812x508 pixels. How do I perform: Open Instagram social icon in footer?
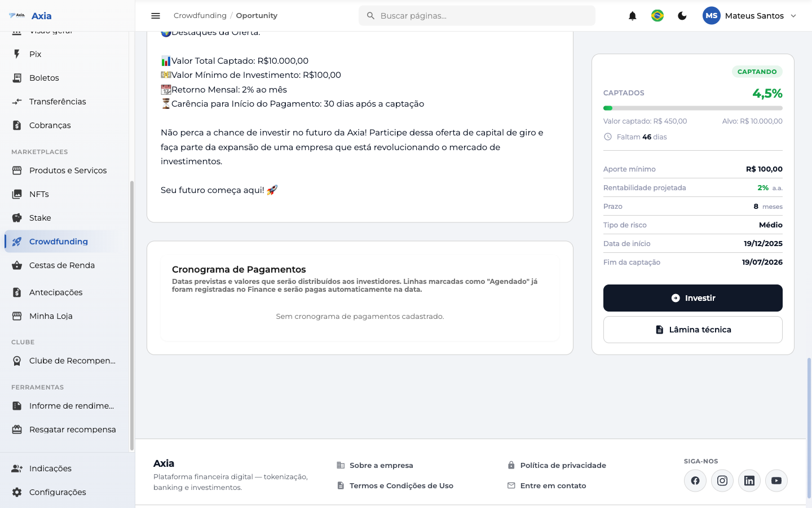pos(722,481)
